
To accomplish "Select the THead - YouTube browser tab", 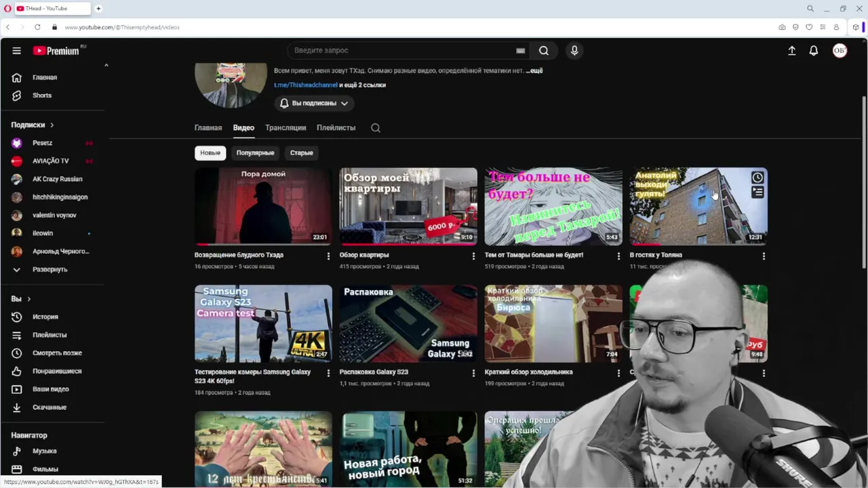I will (x=52, y=9).
